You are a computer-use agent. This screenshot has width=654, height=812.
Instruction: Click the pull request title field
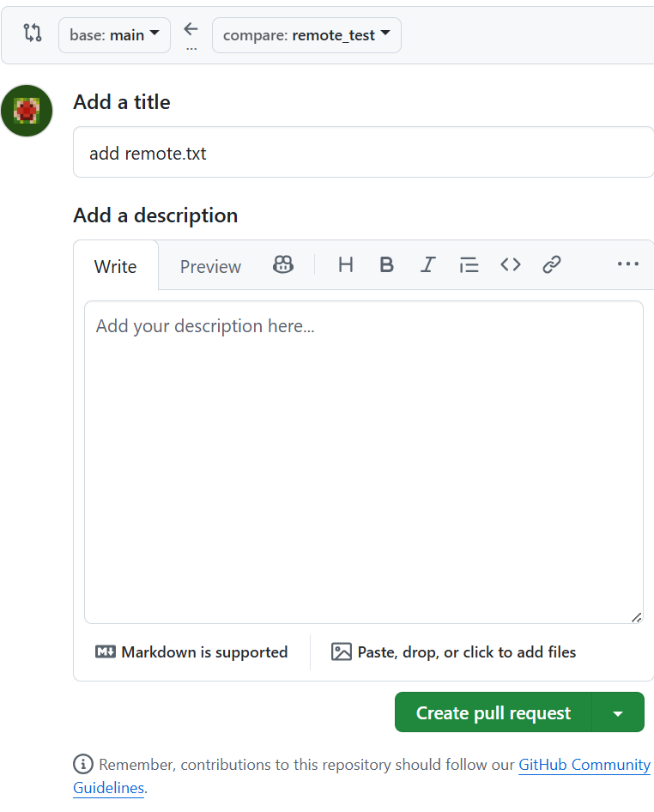point(364,154)
